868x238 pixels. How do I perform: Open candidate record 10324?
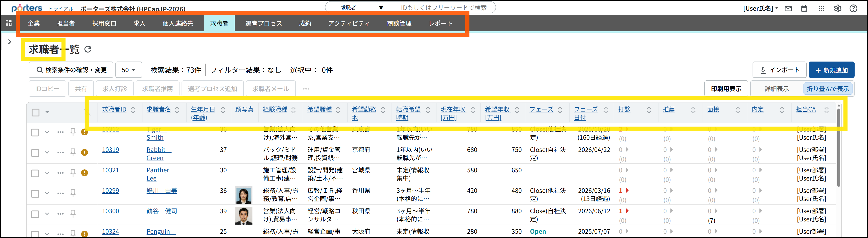click(x=110, y=231)
